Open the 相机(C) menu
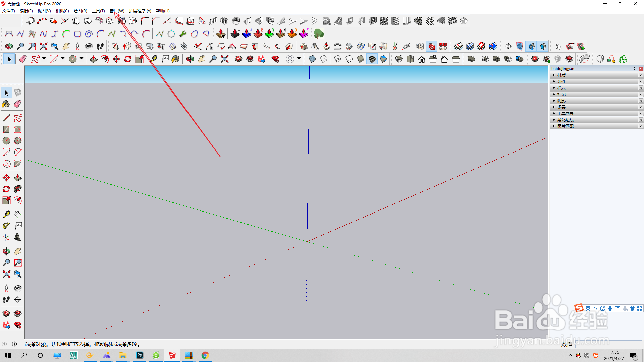Screen dimensions: 644x362 pos(62,11)
